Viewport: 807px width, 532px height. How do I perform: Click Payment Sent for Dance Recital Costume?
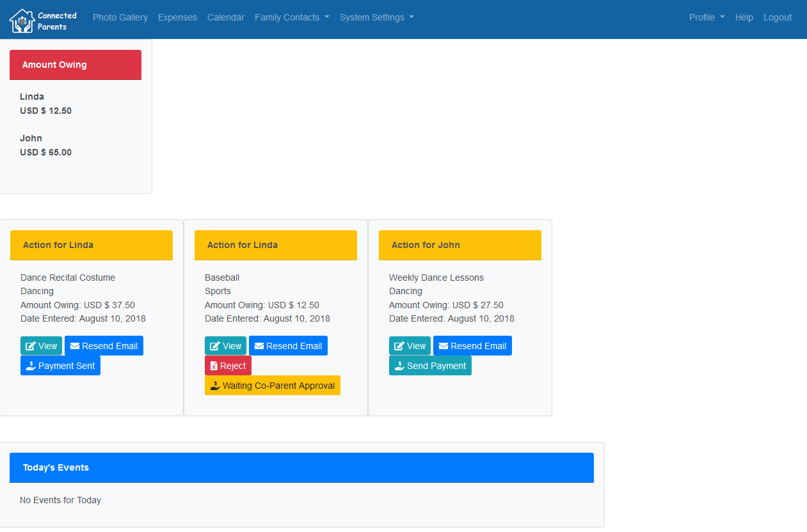[x=60, y=366]
